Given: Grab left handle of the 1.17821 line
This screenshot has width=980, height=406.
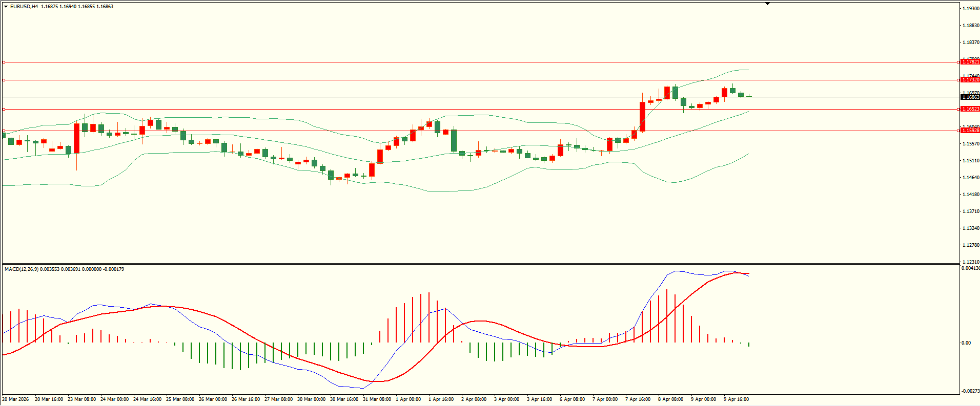Looking at the screenshot, I should (x=4, y=62).
